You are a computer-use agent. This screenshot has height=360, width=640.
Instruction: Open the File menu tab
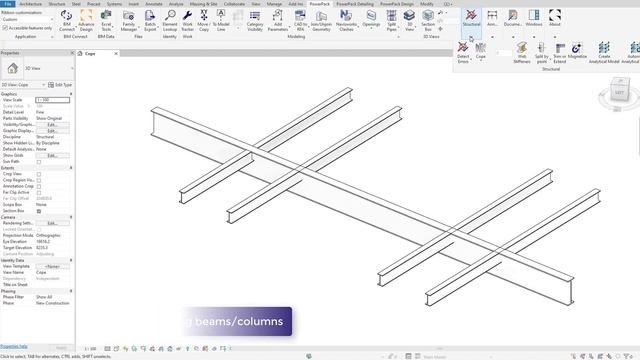(8, 4)
